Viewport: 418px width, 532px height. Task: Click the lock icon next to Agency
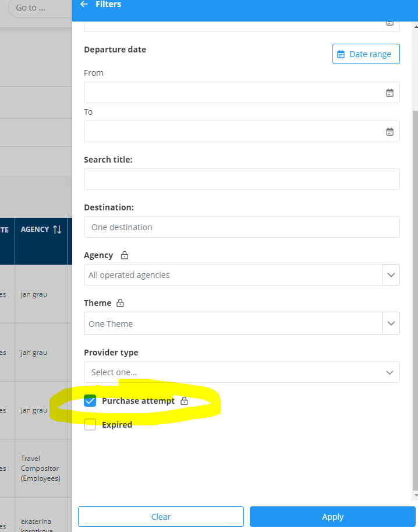click(124, 255)
